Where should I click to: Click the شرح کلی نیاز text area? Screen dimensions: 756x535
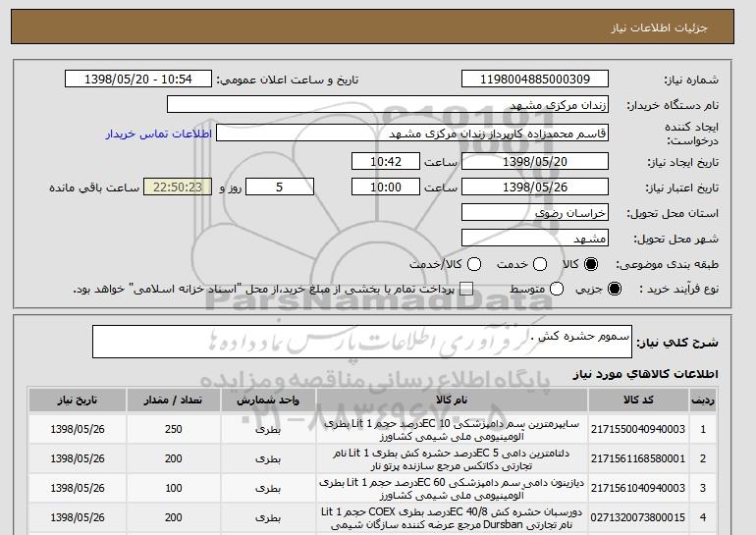pos(362,342)
